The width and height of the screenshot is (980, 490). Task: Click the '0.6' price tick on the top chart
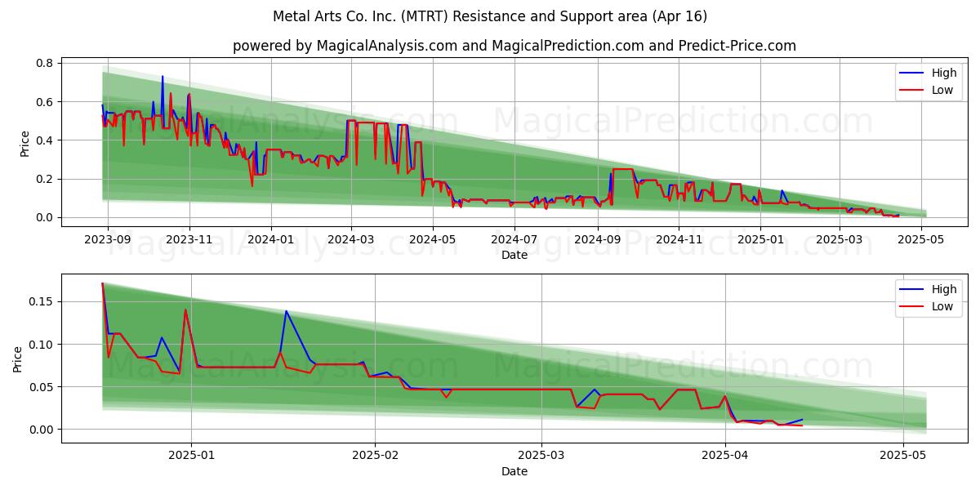pos(45,102)
